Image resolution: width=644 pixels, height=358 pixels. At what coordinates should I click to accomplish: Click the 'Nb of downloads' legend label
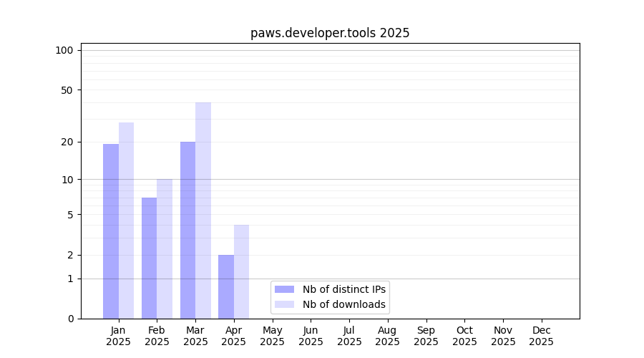click(x=343, y=304)
